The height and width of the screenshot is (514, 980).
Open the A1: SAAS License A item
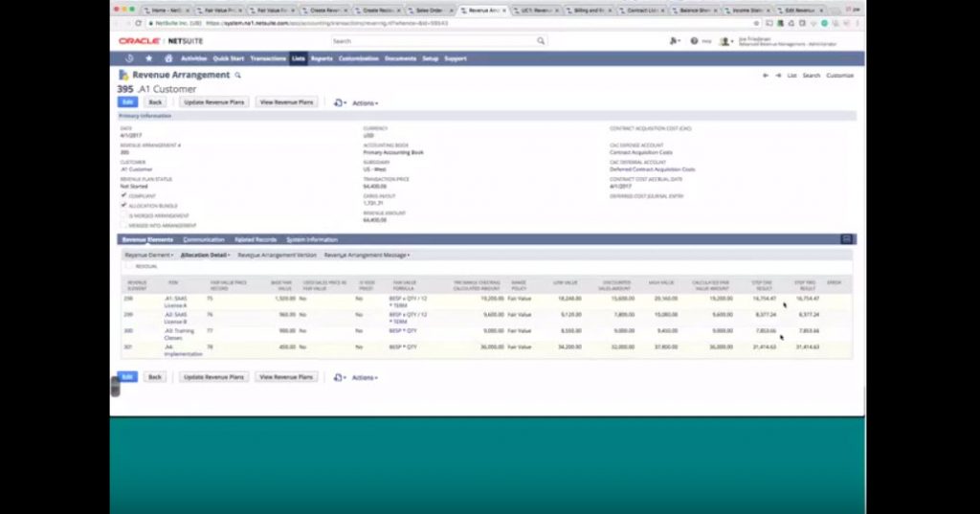pos(176,302)
